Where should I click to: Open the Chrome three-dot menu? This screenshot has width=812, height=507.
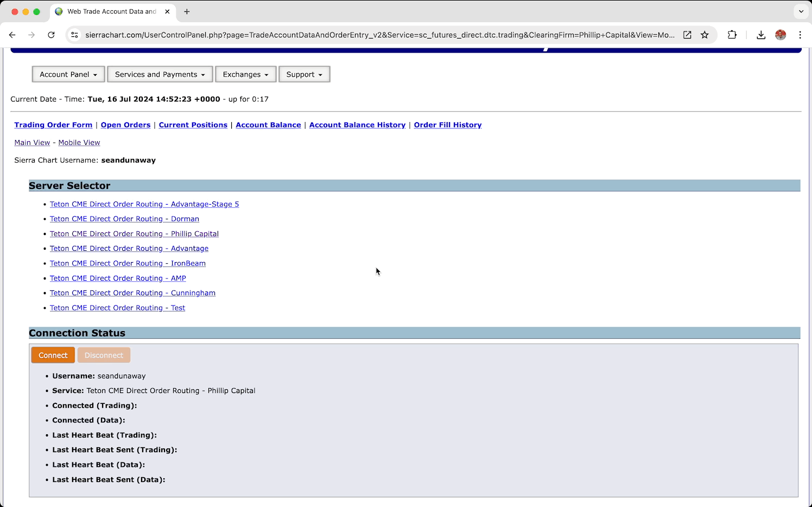point(800,35)
